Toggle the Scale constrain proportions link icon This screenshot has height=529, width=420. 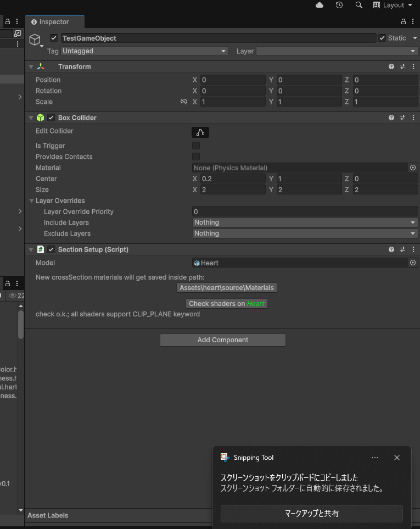[184, 102]
